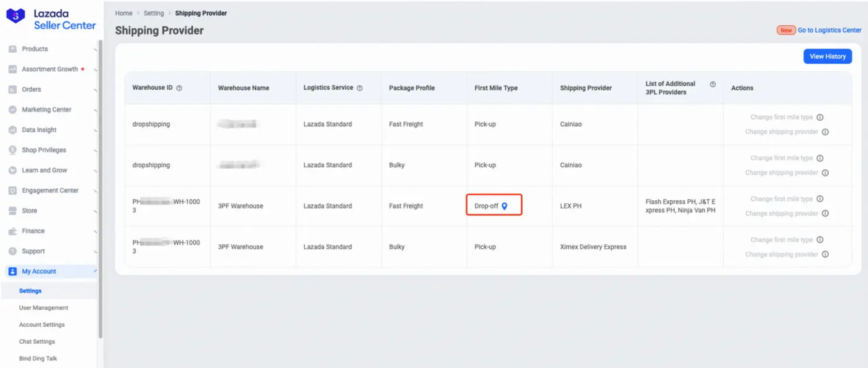The width and height of the screenshot is (868, 368).
Task: Click the Engagement Center sidebar icon
Action: pos(13,190)
